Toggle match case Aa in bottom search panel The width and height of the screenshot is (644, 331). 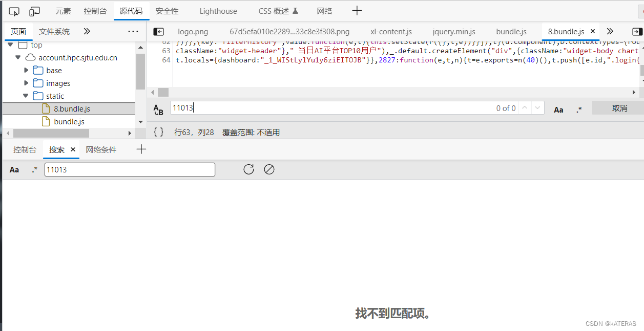pos(14,169)
